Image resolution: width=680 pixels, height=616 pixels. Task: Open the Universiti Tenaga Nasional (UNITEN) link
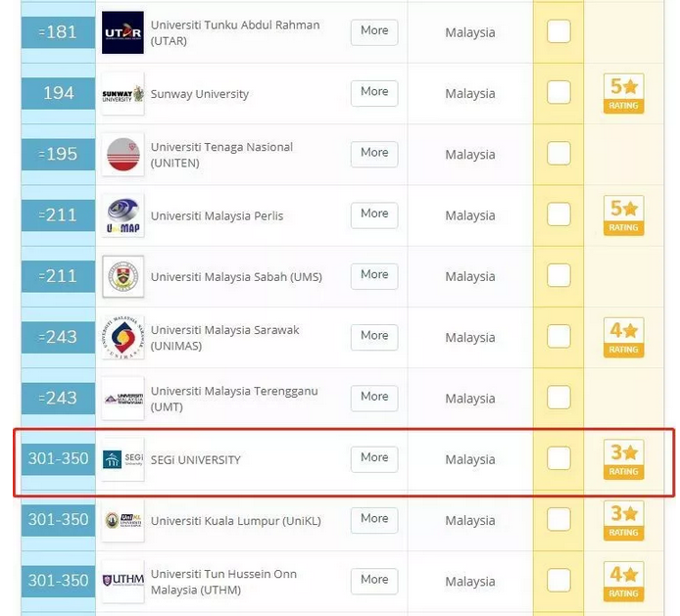point(221,155)
